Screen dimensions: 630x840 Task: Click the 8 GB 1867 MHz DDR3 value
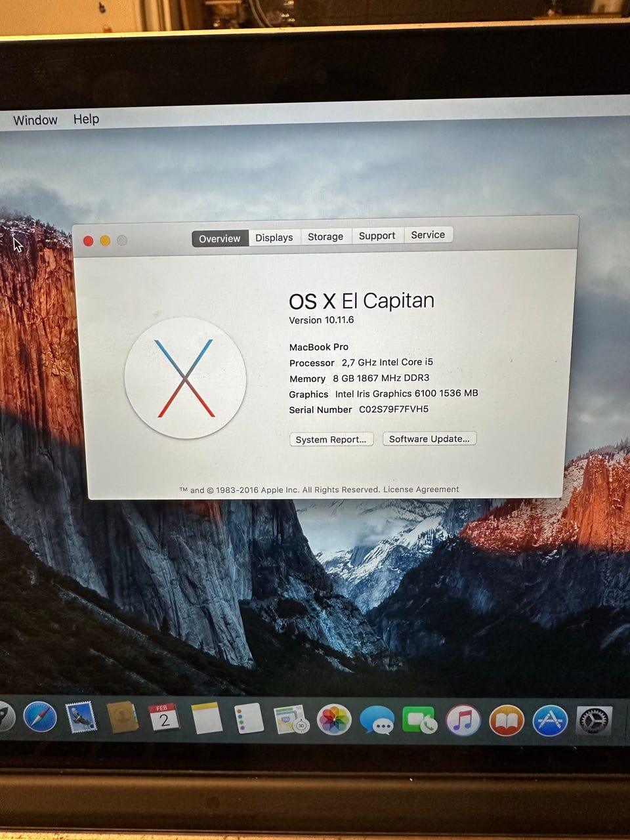click(x=381, y=378)
